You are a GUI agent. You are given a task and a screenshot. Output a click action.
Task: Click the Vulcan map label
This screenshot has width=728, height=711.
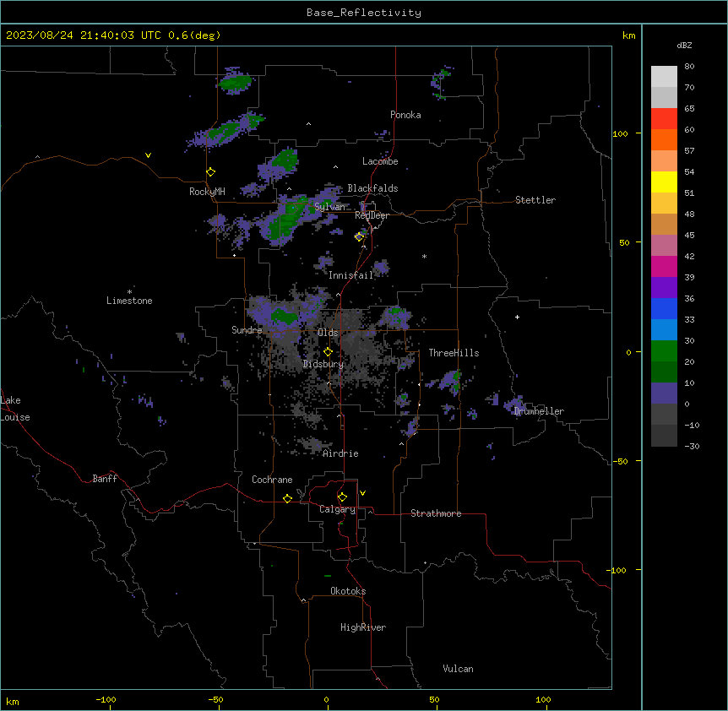(459, 669)
